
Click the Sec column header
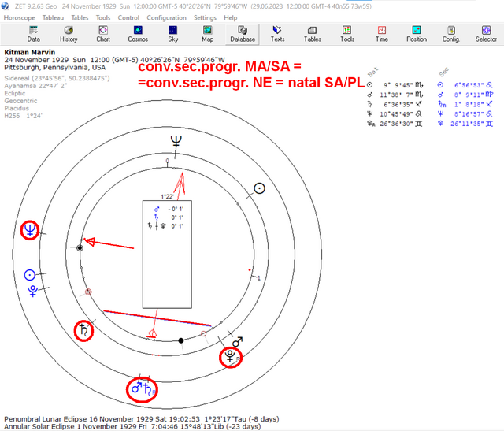pos(444,72)
